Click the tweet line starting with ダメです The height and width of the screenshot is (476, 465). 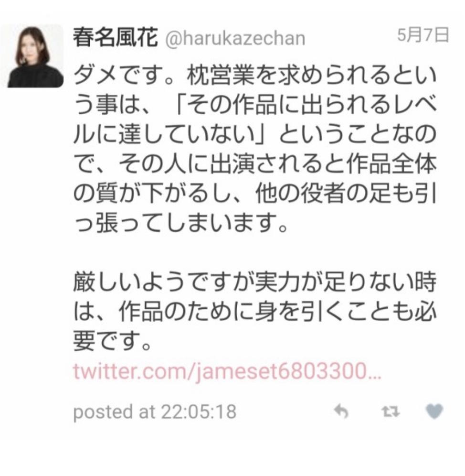[x=255, y=75]
